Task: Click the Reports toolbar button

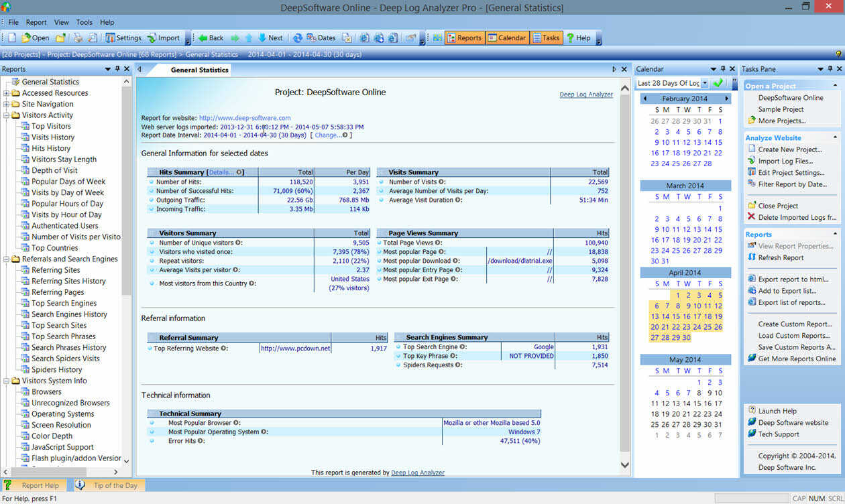Action: click(x=465, y=38)
